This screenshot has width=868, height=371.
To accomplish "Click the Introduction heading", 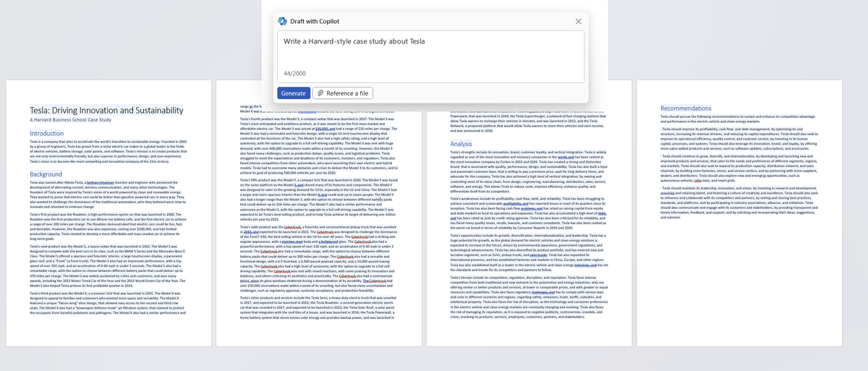I will (47, 134).
